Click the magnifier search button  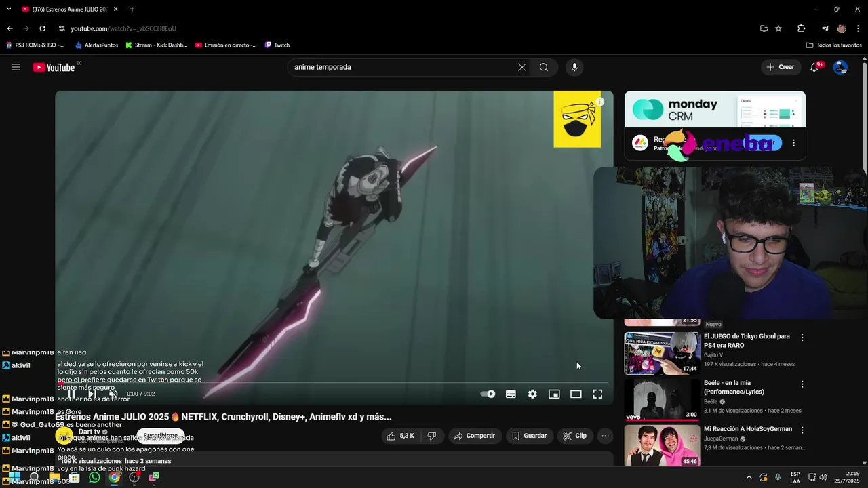[x=544, y=67]
